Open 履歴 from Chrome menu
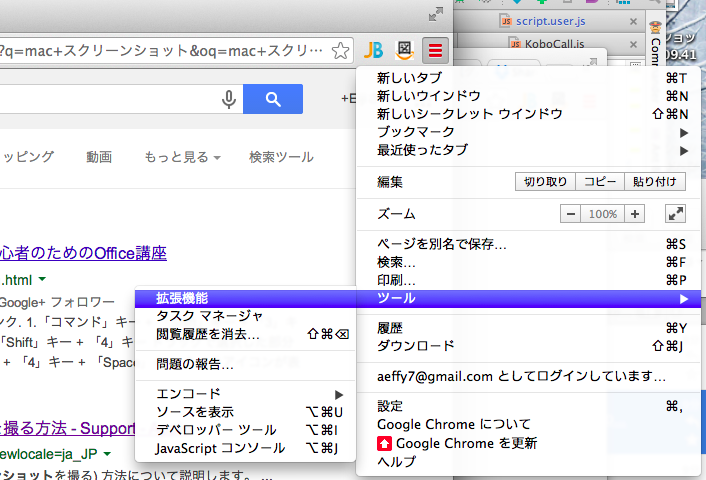 tap(529, 328)
